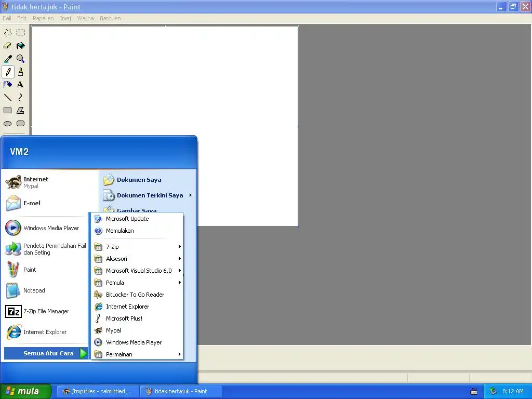Expand Microsoft Visual Studio 6.0 folder
The image size is (532, 399).
(x=137, y=271)
